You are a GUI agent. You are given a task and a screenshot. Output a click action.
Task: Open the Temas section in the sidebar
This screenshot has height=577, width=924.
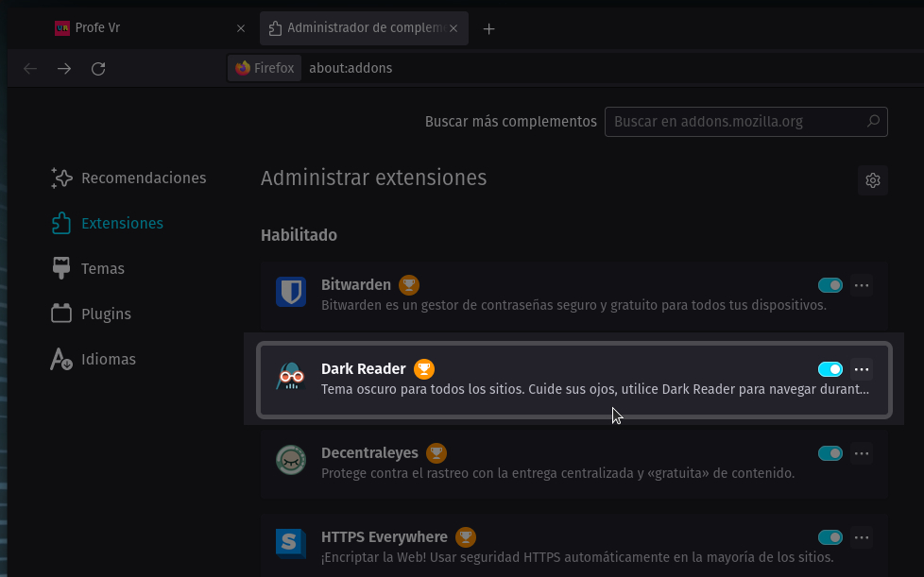[x=101, y=268]
